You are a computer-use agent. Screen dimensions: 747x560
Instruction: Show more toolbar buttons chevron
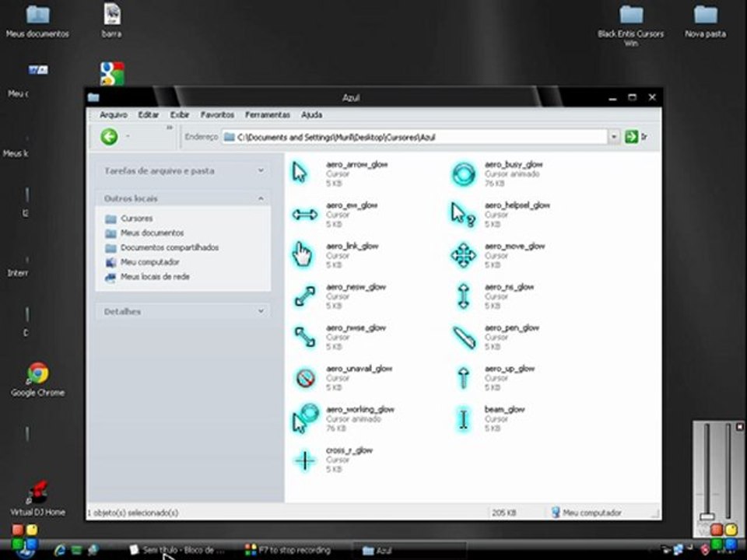click(169, 128)
